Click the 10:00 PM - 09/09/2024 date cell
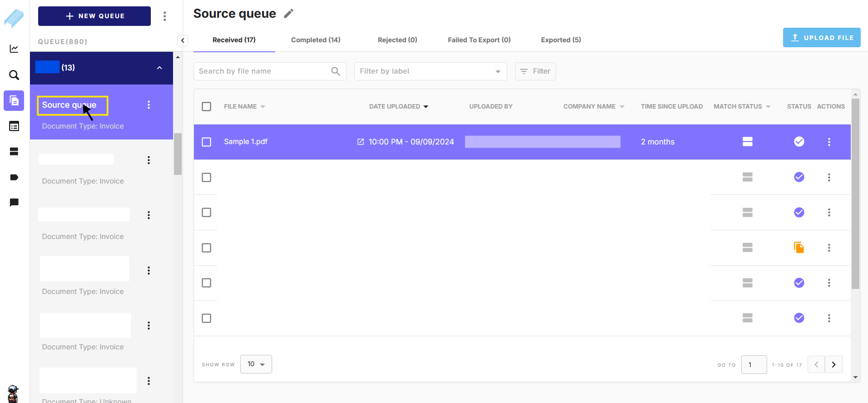The image size is (868, 403). tap(411, 142)
